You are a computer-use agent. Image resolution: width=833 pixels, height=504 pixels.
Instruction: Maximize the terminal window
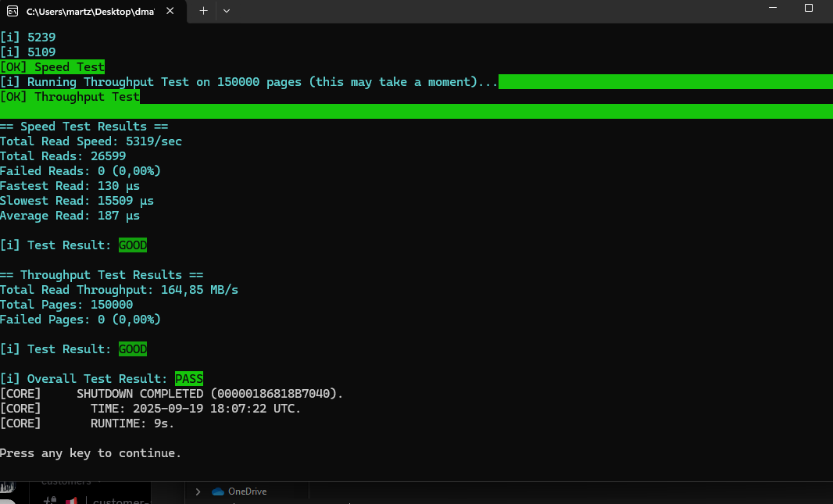click(x=809, y=8)
